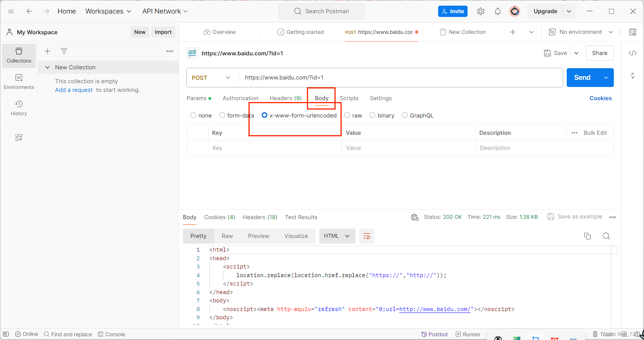Click Bulk Edit
Image resolution: width=644 pixels, height=340 pixels.
pyautogui.click(x=595, y=133)
